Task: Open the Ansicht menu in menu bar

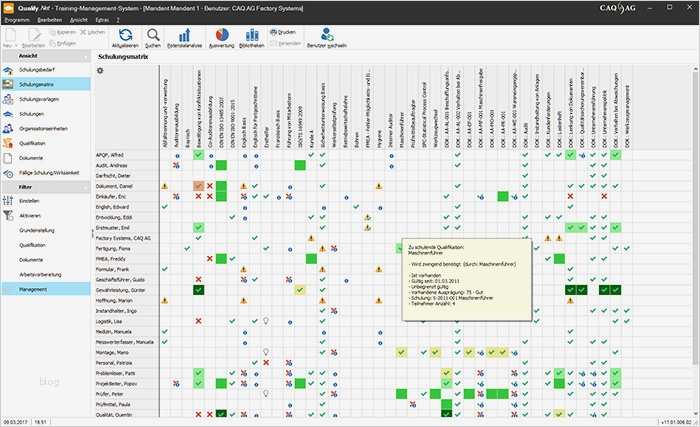Action: pyautogui.click(x=79, y=20)
